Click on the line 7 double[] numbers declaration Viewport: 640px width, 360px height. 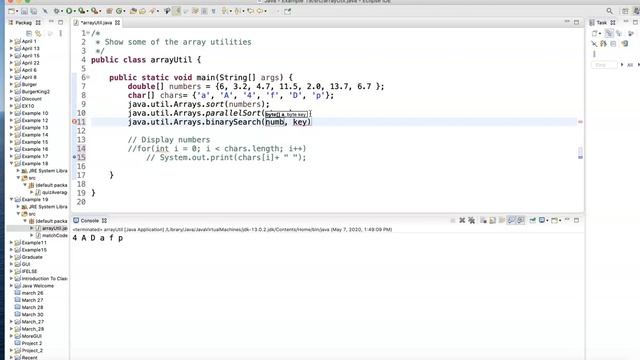[256, 87]
